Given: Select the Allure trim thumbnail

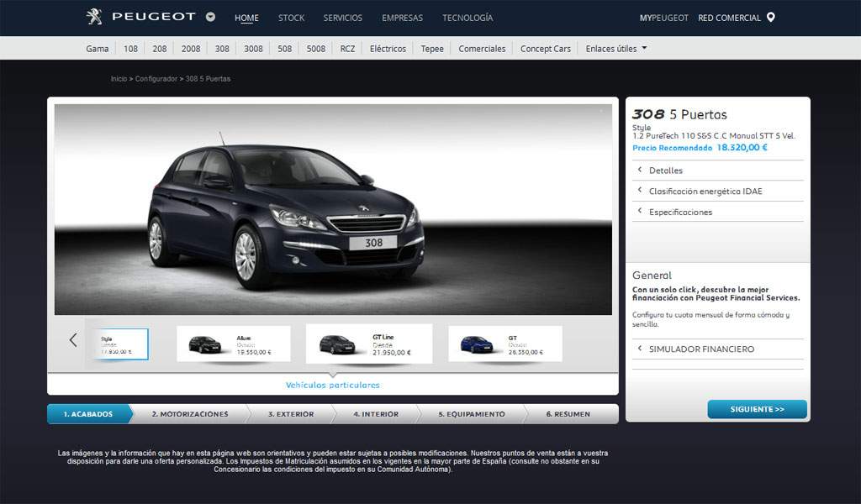Looking at the screenshot, I should [234, 344].
